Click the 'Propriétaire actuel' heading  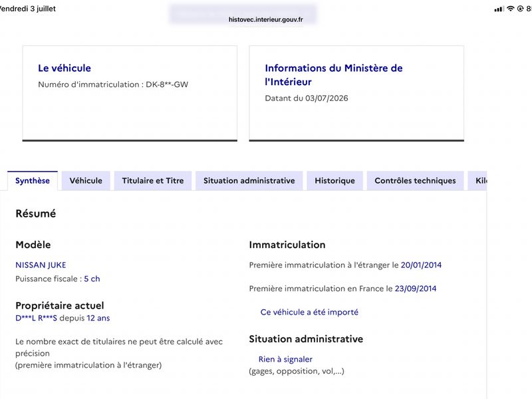[x=60, y=305]
